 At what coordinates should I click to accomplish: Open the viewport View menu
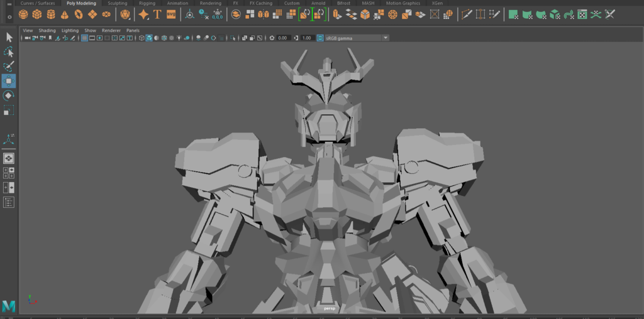tap(28, 30)
